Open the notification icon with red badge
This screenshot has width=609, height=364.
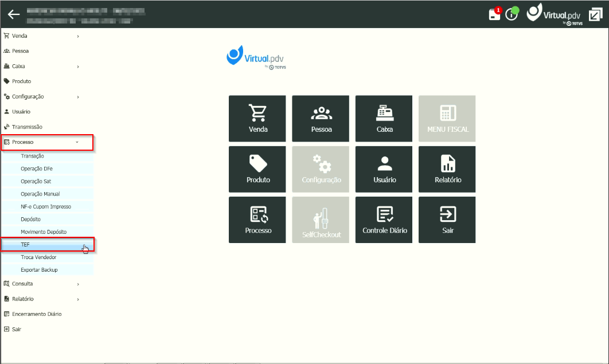495,14
